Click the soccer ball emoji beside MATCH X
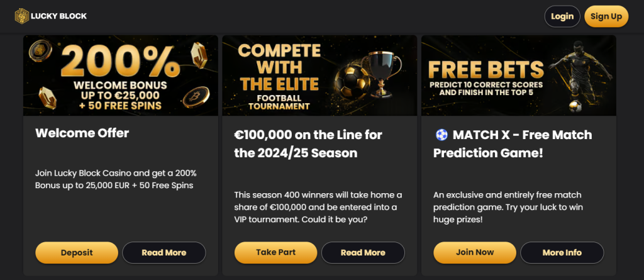The width and height of the screenshot is (644, 280). [x=441, y=135]
